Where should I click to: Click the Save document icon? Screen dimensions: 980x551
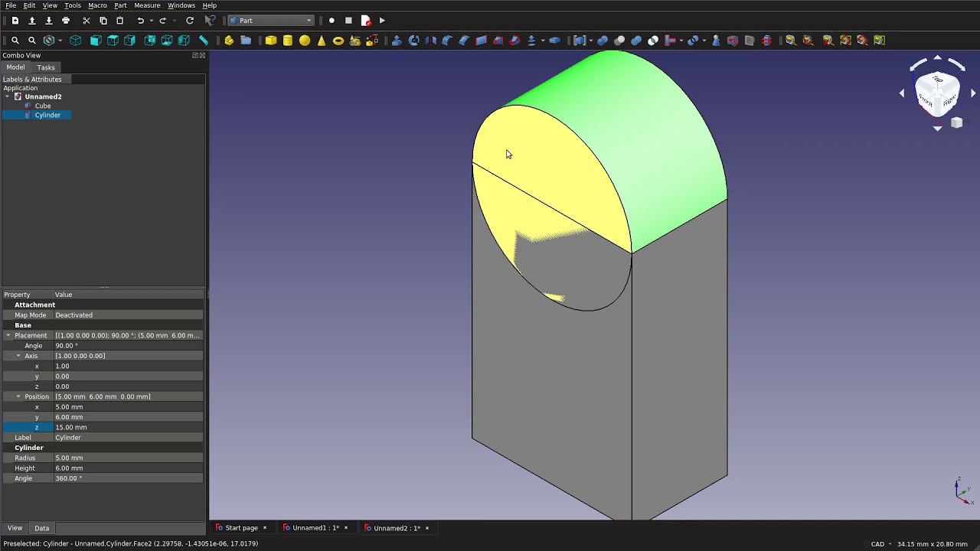[x=48, y=21]
